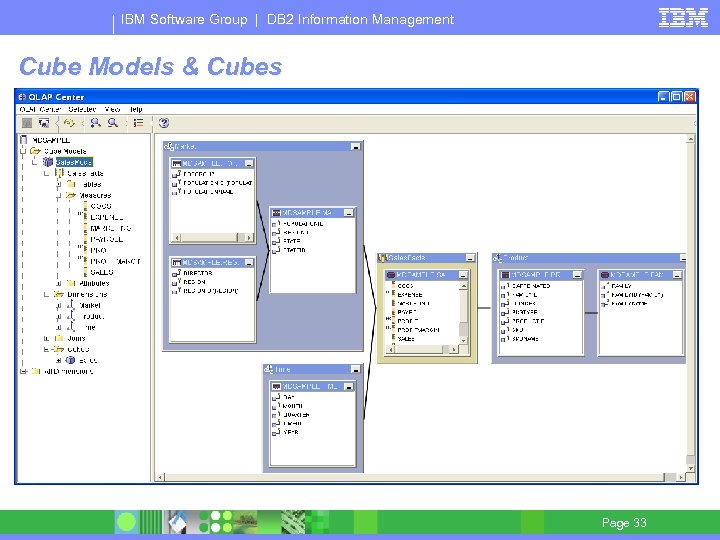
Task: Click the Cube Models folder icon
Action: pyautogui.click(x=35, y=151)
